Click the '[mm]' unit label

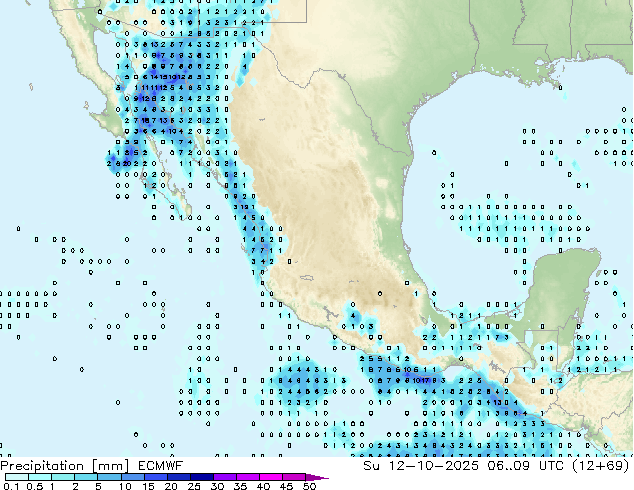coord(111,466)
